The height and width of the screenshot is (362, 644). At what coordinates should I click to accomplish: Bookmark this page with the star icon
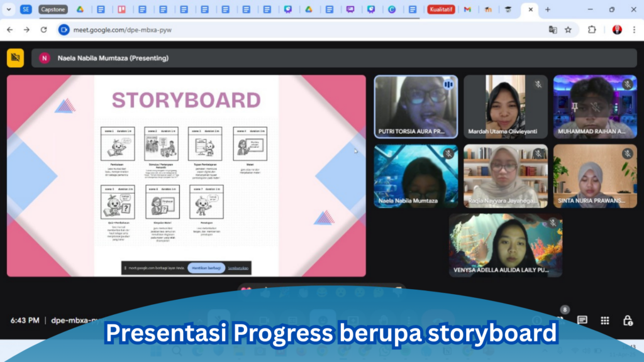tap(568, 30)
